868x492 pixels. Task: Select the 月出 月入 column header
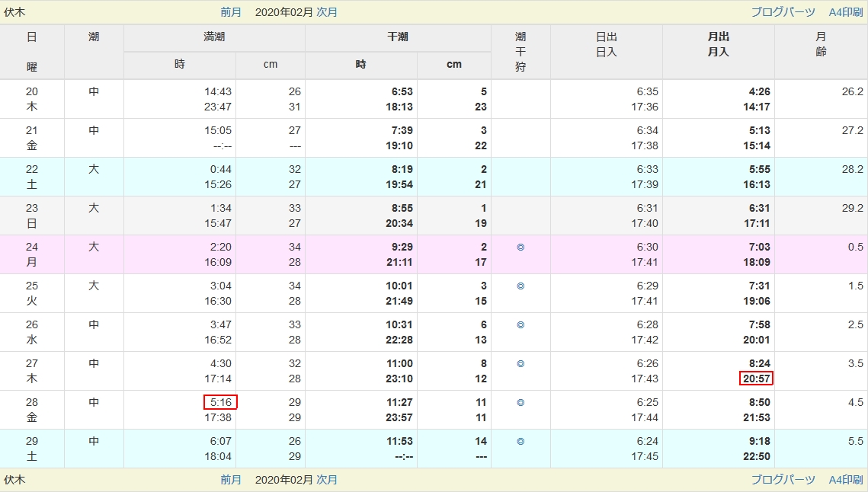(718, 52)
